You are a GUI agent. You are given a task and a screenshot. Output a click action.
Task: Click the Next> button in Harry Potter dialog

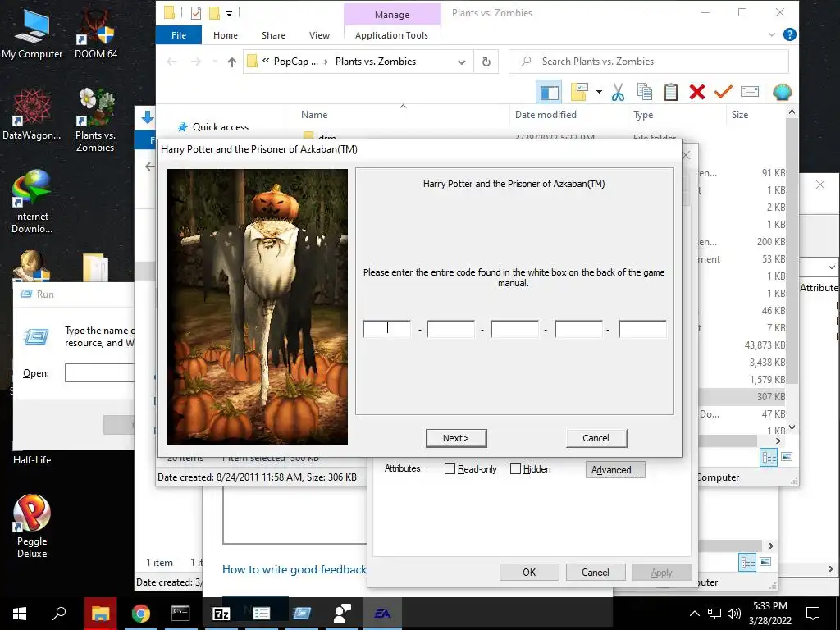[456, 438]
